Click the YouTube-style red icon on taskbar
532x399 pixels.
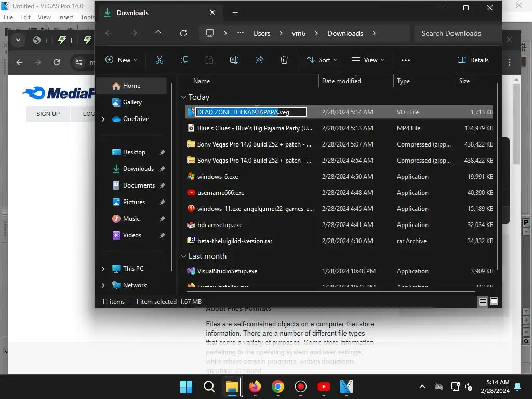pos(323,387)
